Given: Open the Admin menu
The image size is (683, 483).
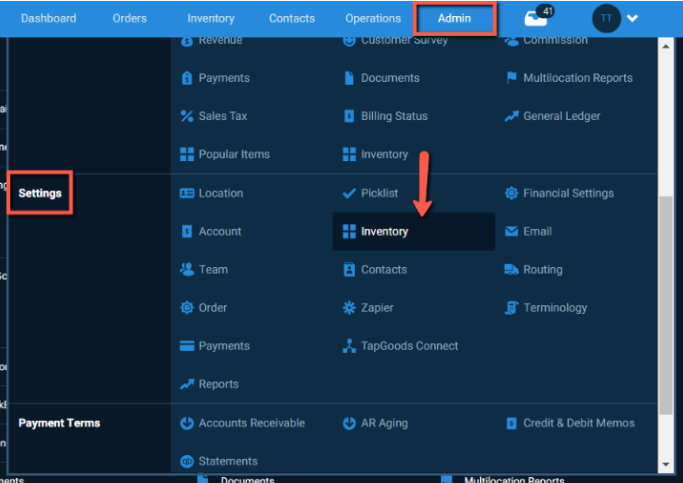Looking at the screenshot, I should point(454,18).
